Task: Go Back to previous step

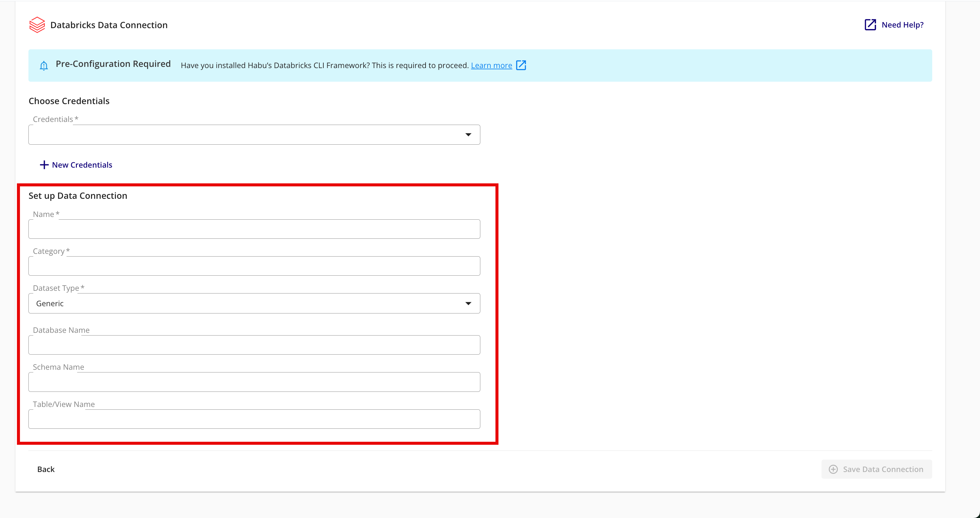Action: pos(46,469)
